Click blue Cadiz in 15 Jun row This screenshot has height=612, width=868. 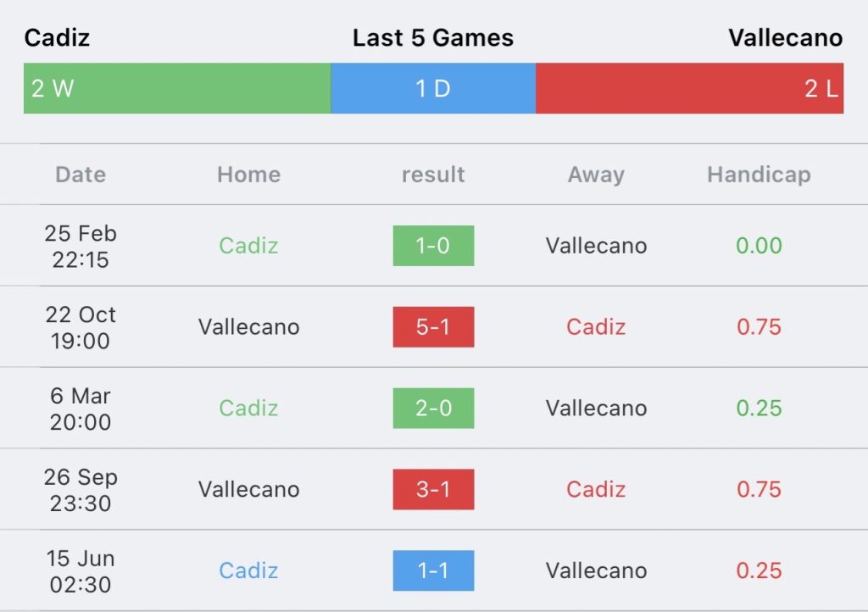coord(248,570)
